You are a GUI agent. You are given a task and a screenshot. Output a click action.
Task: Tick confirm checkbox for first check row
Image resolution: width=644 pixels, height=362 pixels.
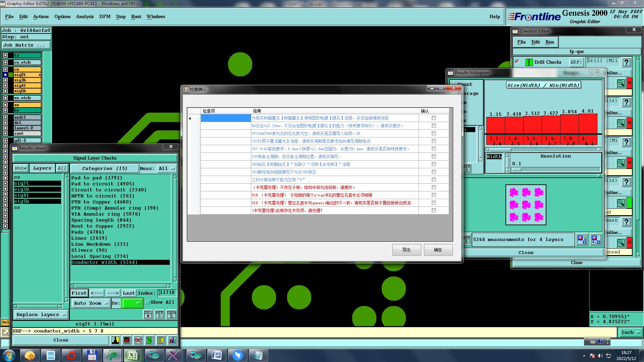tap(434, 118)
